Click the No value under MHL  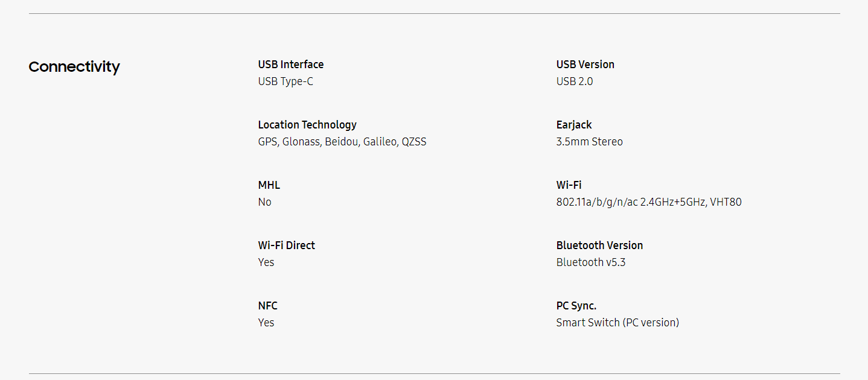(264, 202)
